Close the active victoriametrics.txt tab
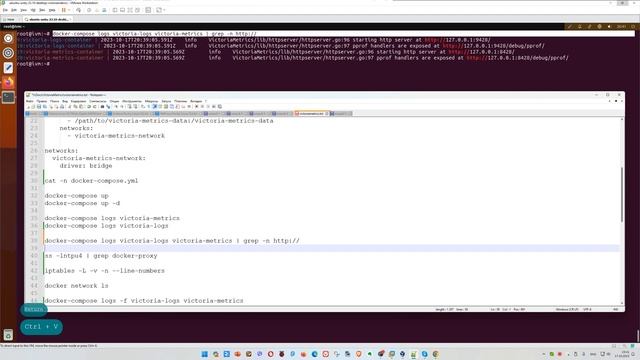The width and height of the screenshot is (640, 360). pos(327,113)
